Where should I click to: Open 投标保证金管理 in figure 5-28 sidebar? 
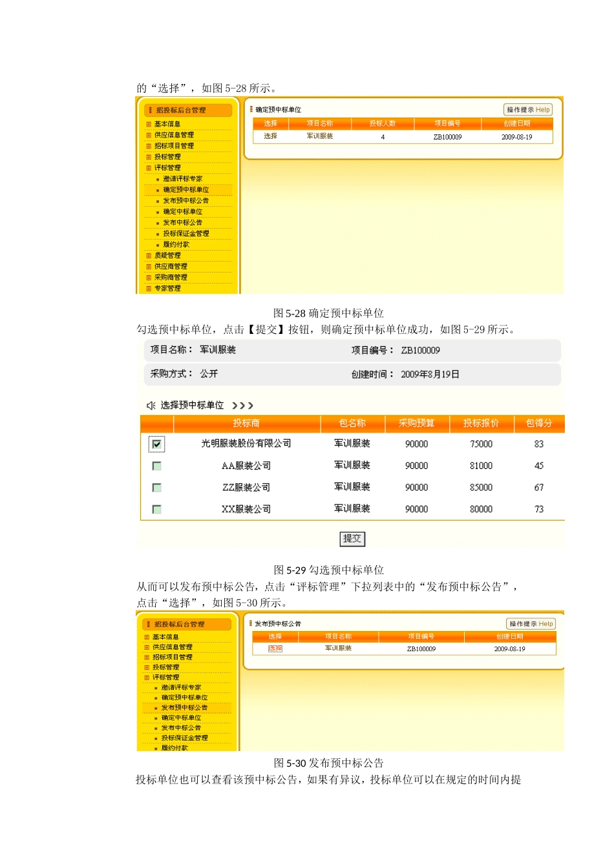(x=185, y=234)
